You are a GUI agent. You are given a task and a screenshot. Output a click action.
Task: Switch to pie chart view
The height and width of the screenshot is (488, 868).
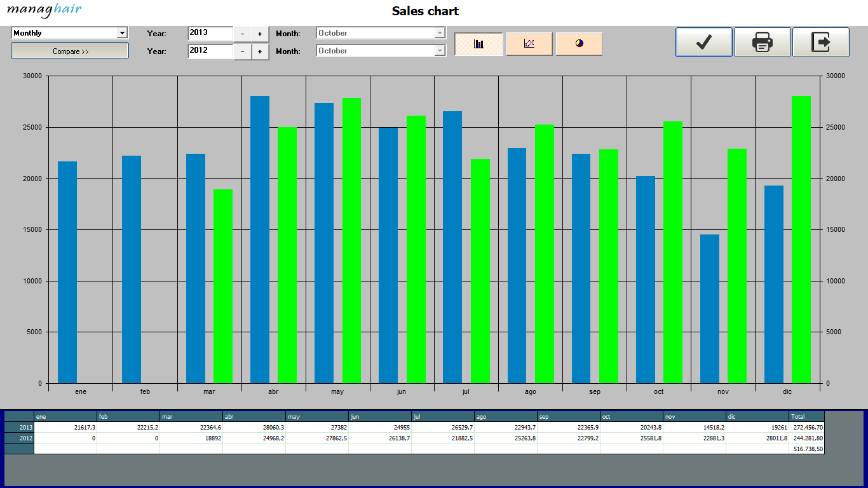click(579, 44)
